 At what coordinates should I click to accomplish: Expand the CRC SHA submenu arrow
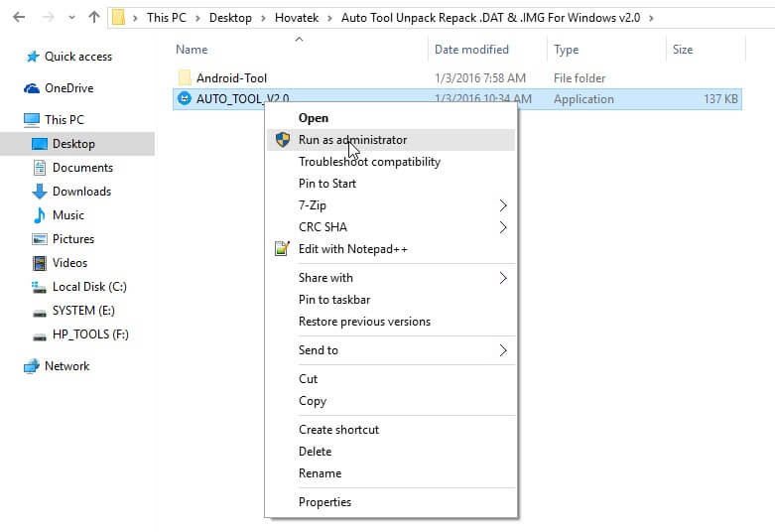(x=503, y=227)
